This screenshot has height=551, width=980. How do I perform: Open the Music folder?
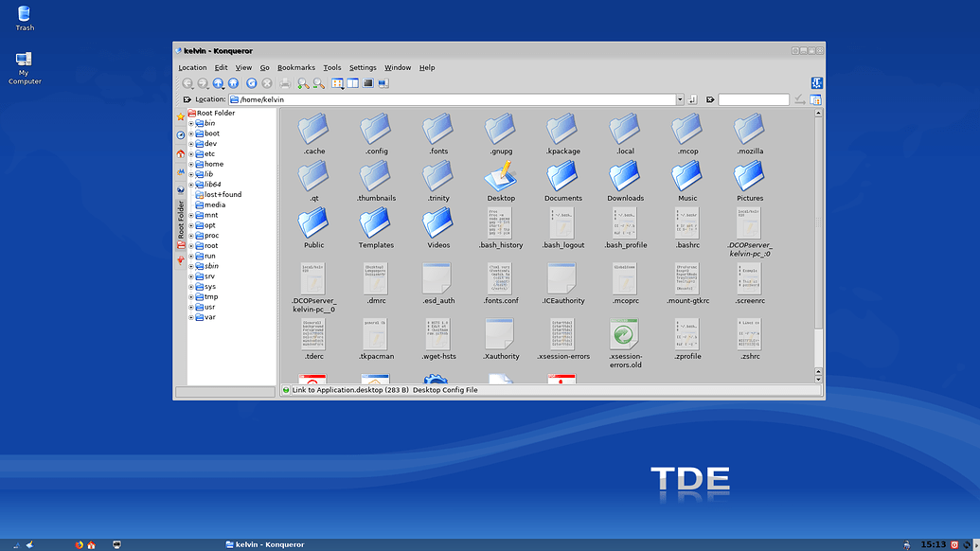coord(686,180)
